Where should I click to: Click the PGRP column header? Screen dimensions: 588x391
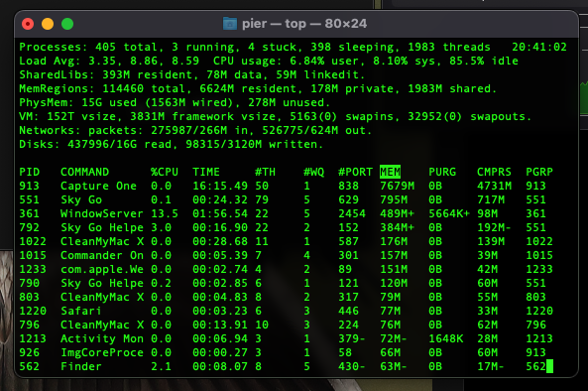[539, 172]
